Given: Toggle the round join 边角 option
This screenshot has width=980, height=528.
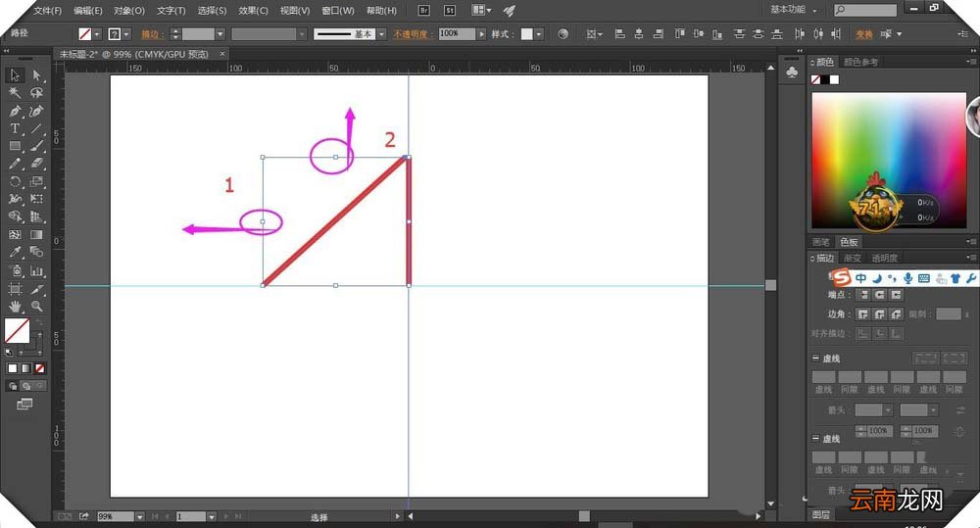Looking at the screenshot, I should 880,313.
